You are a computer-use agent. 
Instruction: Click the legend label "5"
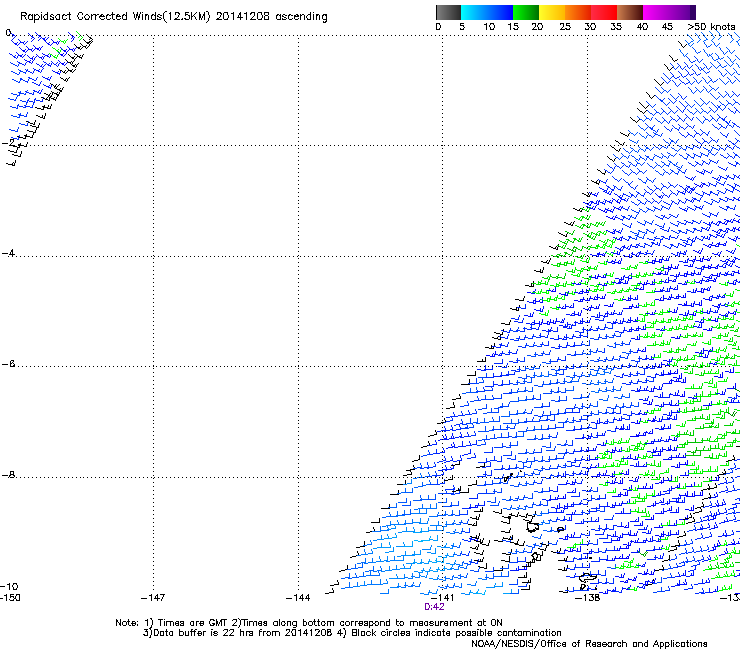pos(462,27)
